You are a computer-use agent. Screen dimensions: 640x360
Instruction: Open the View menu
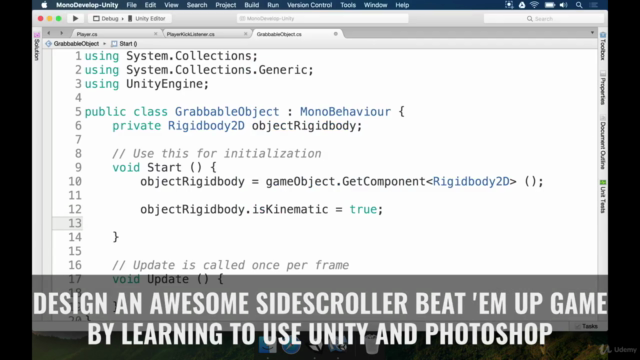(171, 5)
